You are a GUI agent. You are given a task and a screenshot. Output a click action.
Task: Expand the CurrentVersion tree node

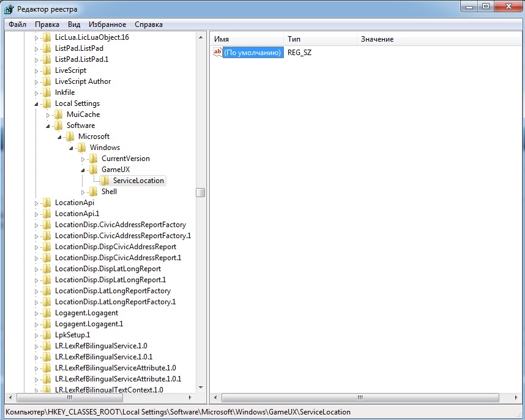coord(83,159)
